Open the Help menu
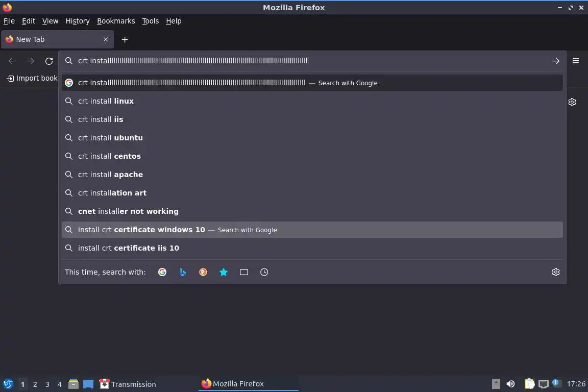This screenshot has width=588, height=392. click(174, 21)
